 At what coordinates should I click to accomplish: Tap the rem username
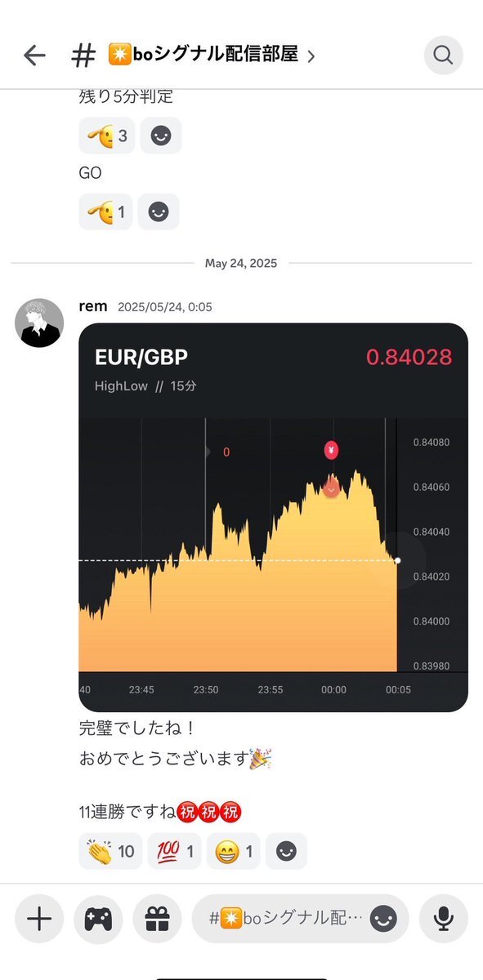point(92,306)
